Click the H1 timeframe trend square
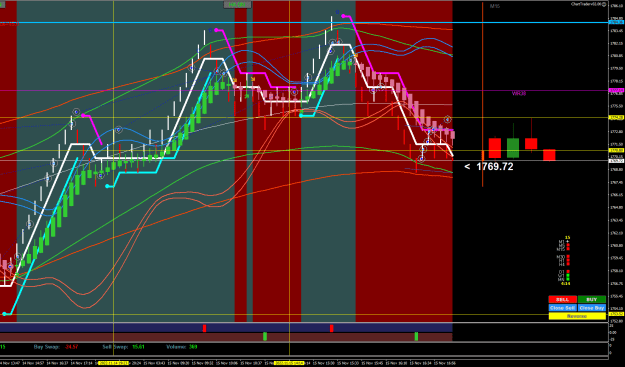The image size is (625, 367). [x=568, y=260]
